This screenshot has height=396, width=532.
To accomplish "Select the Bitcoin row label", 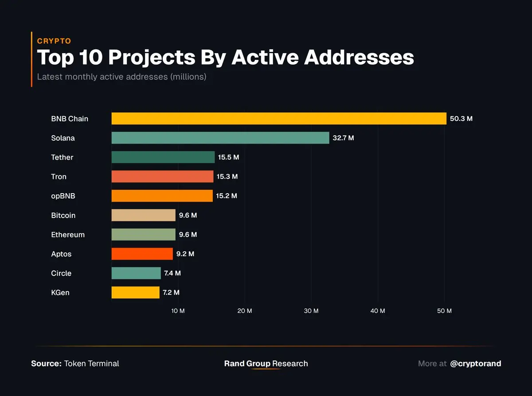I will click(x=63, y=215).
